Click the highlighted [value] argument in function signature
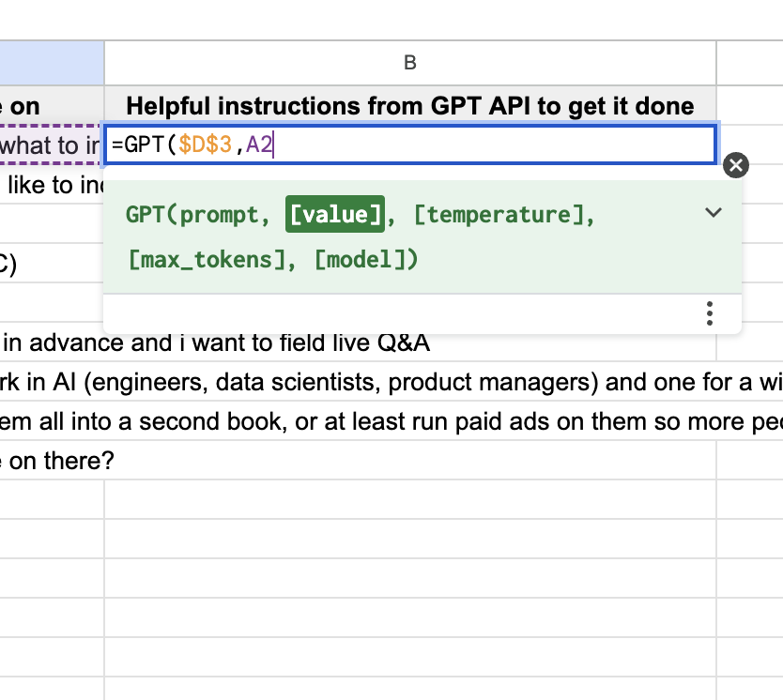The image size is (783, 700). click(334, 214)
